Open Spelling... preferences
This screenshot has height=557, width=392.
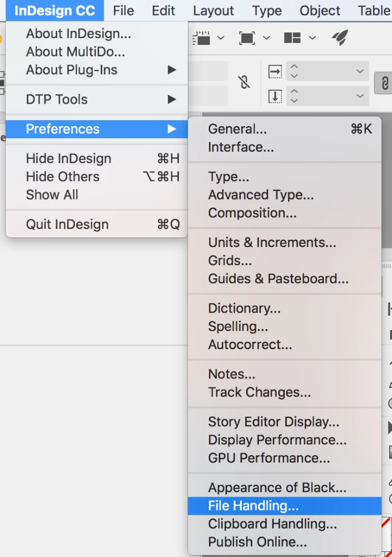(x=285, y=326)
